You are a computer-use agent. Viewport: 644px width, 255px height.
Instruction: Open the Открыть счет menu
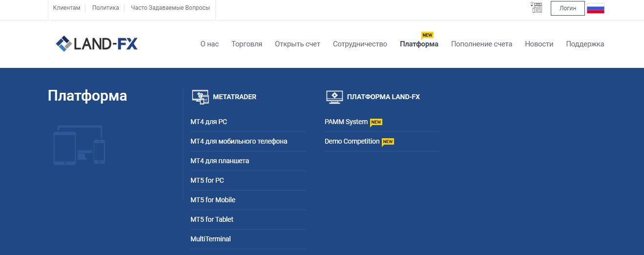pyautogui.click(x=297, y=44)
